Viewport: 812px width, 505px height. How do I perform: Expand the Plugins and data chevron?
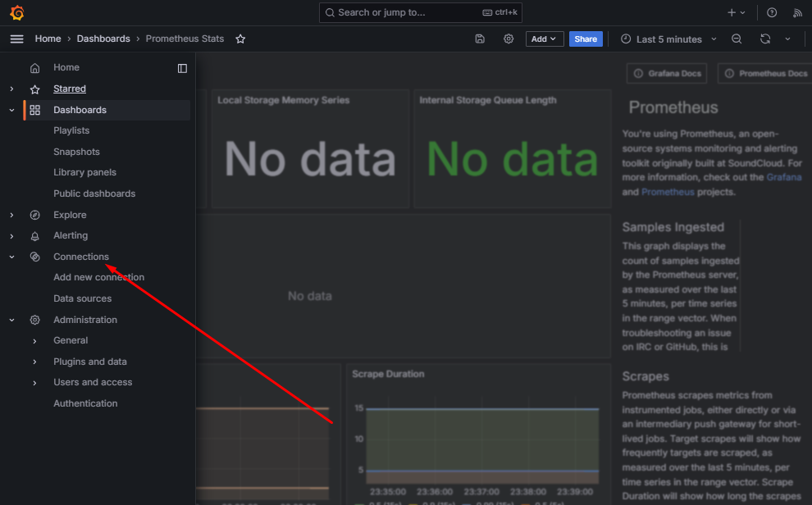click(34, 362)
